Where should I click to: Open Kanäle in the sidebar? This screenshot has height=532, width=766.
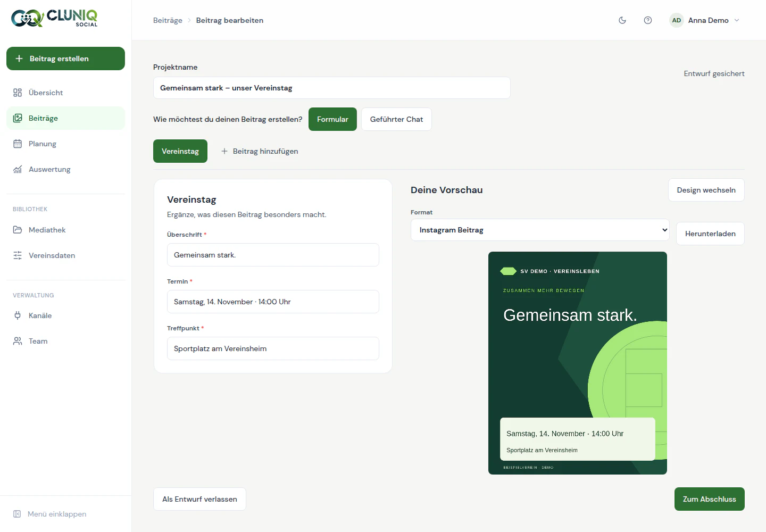tap(65, 315)
